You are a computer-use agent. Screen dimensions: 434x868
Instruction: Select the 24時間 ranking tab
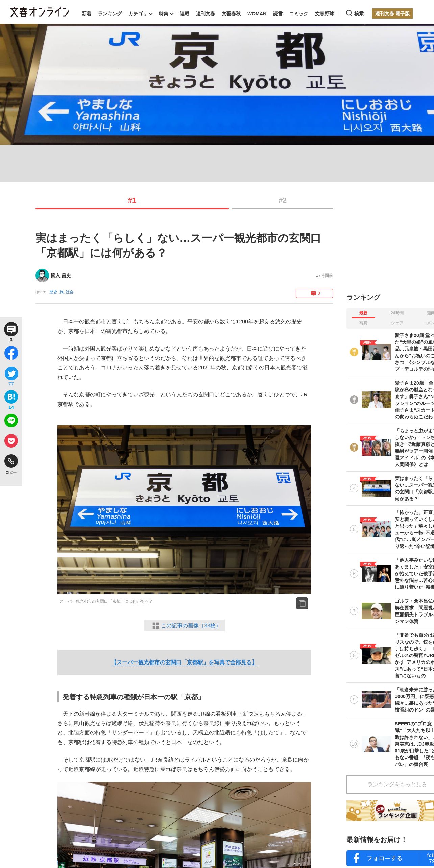[x=397, y=313]
